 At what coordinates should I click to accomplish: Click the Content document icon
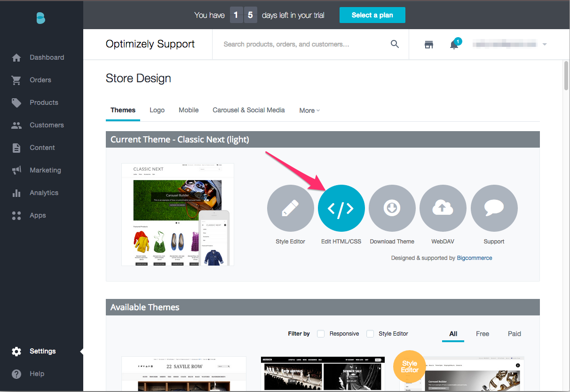tap(16, 148)
